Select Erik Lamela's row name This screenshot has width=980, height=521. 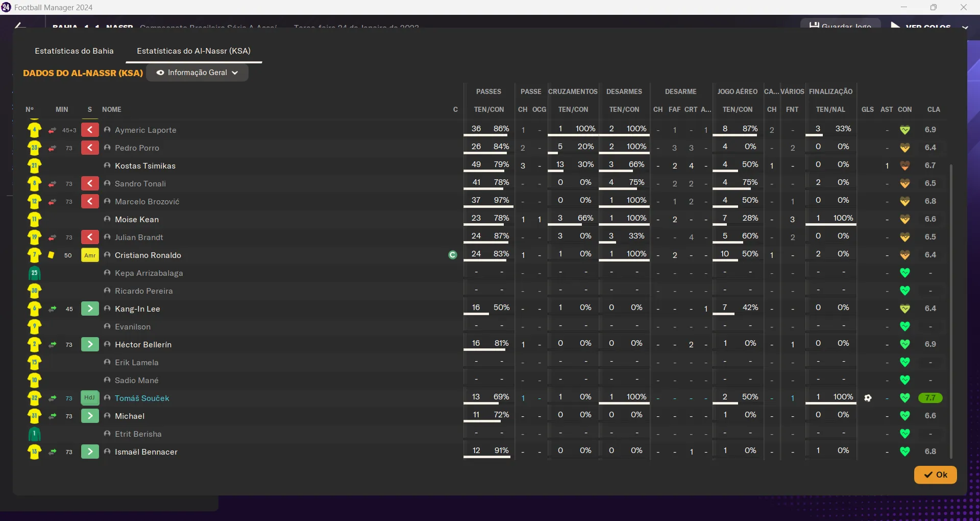[x=136, y=363]
